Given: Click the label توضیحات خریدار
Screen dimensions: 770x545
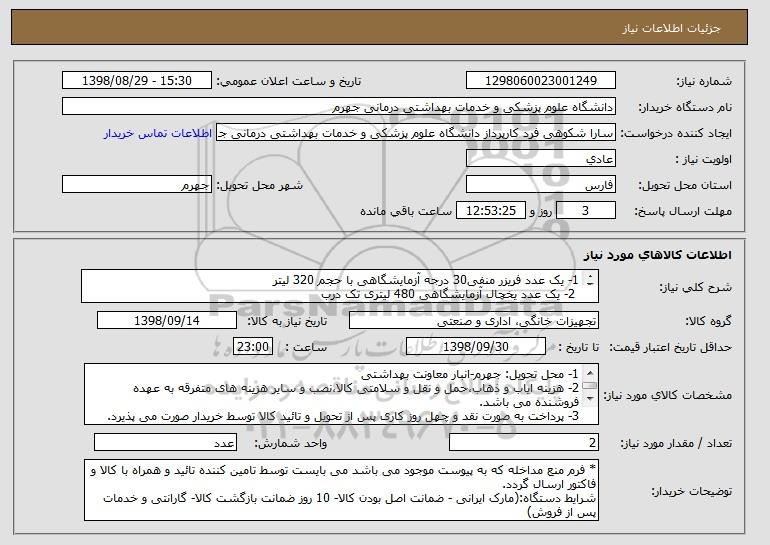Looking at the screenshot, I should tap(691, 491).
